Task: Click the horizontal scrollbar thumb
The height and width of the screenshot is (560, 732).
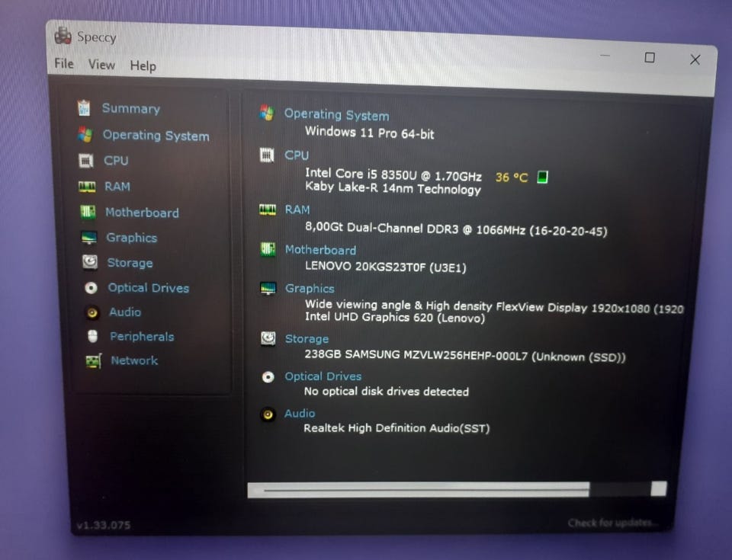Action: point(419,490)
